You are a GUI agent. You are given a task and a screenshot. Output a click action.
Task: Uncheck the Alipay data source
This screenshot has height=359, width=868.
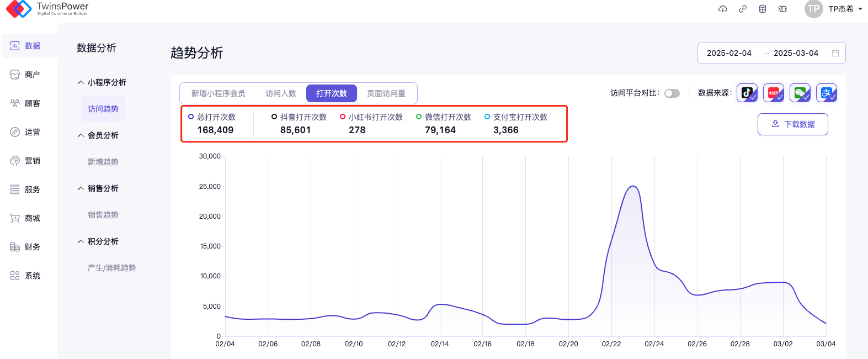click(x=827, y=93)
